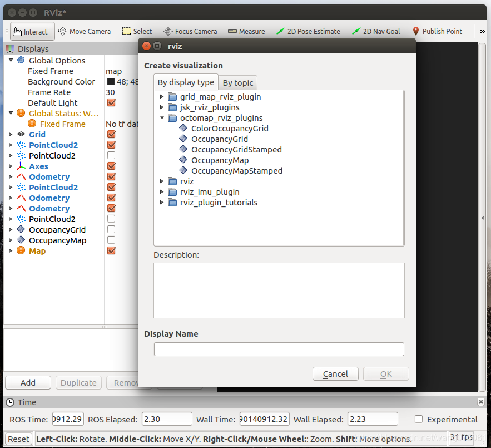Screen dimensions: 491x448
Task: Click the right side panel collapse arrow
Action: tap(483, 218)
